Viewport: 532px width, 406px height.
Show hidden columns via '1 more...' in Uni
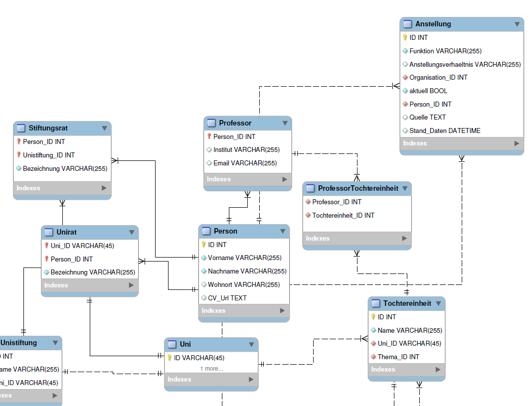(x=211, y=369)
